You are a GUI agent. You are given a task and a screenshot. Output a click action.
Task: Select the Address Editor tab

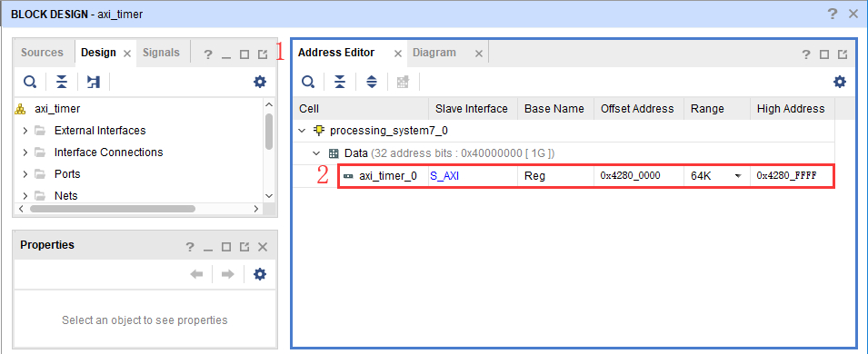[x=336, y=53]
